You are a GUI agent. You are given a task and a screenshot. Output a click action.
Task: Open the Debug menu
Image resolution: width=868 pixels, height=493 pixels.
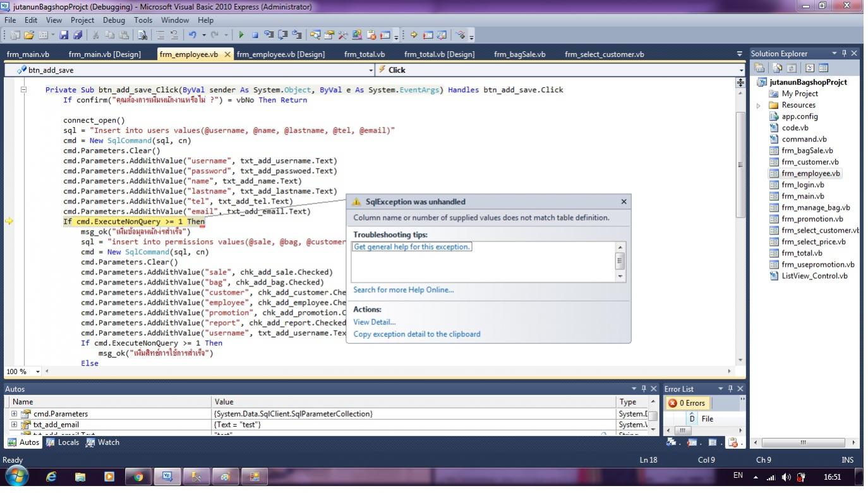(x=114, y=20)
